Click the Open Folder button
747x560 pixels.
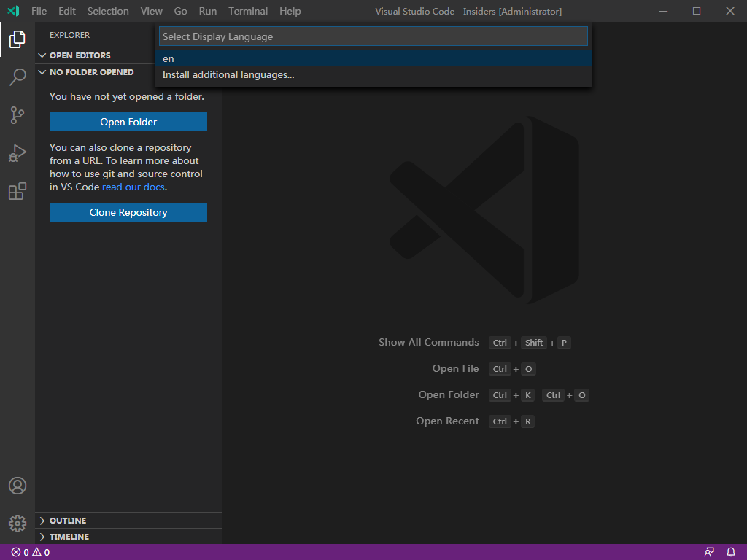[x=128, y=122]
